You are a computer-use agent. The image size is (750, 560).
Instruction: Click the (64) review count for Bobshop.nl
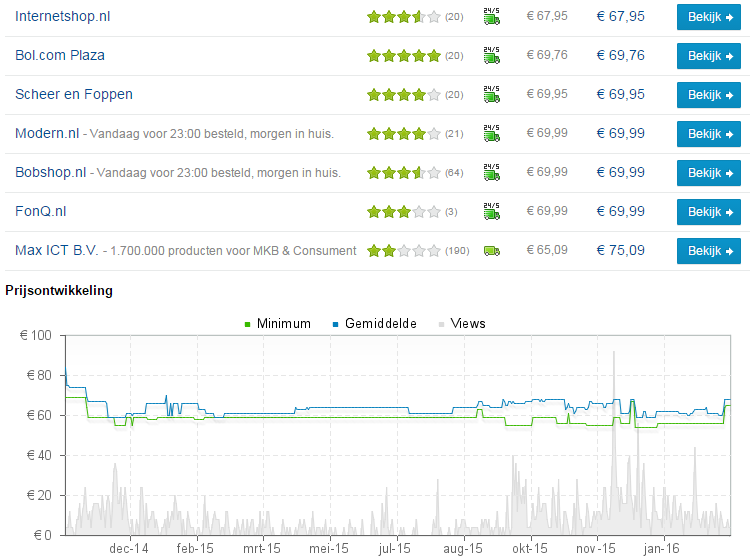454,173
